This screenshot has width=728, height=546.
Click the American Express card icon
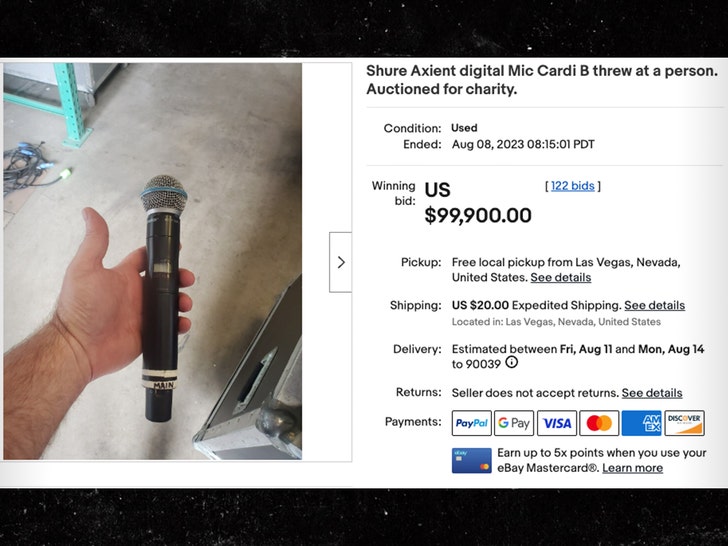point(641,423)
